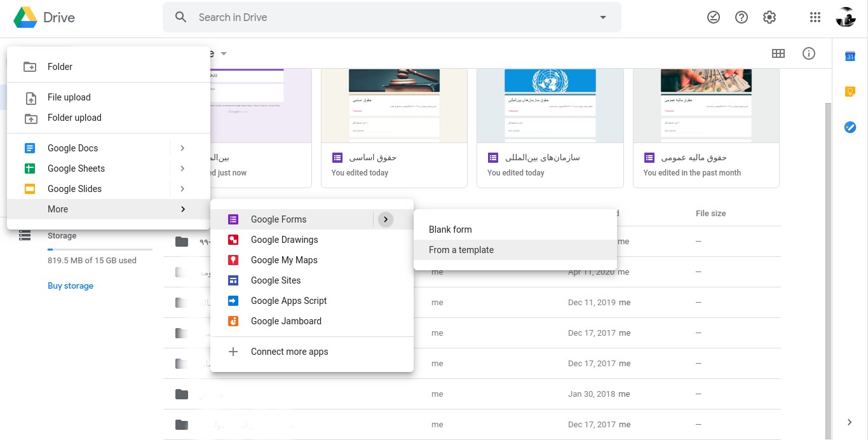Open Google Keep side panel icon
This screenshot has width=868, height=440.
tap(850, 92)
